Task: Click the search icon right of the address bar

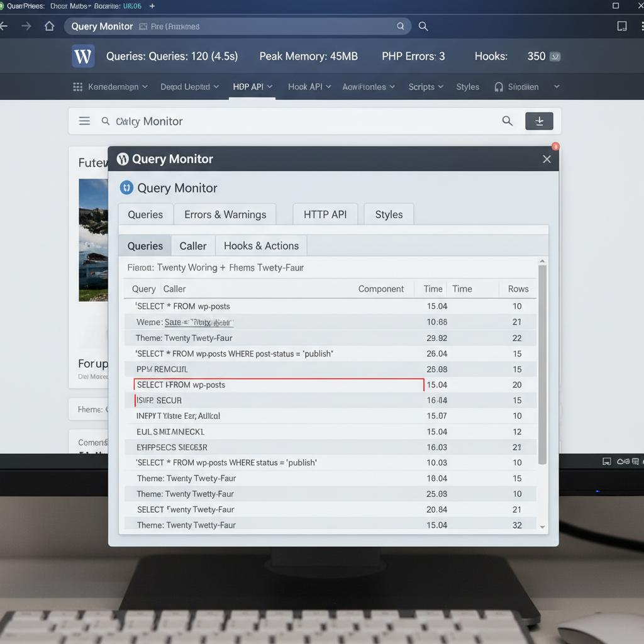Action: coord(423,26)
